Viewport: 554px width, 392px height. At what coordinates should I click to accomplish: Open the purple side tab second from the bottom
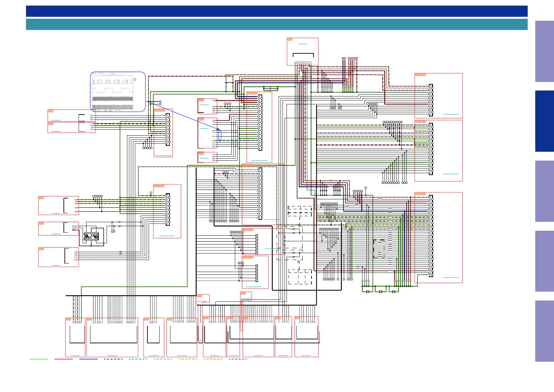tap(544, 261)
